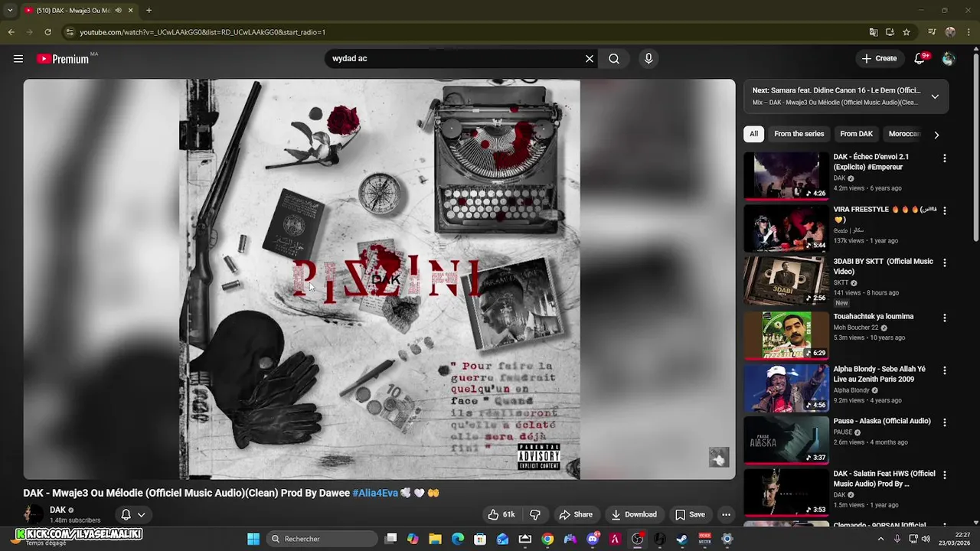
Task: Select 'From the series' chip
Action: pyautogui.click(x=799, y=134)
